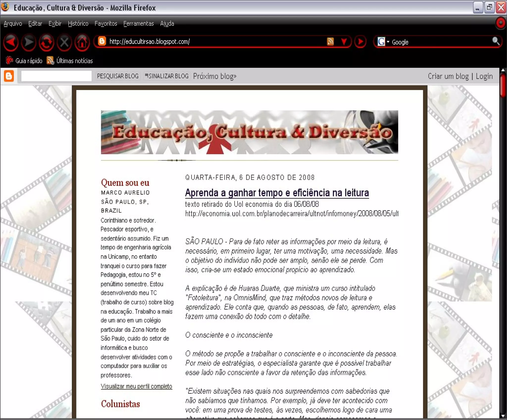Screen dimensions: 507x420
Task: Click the Visualizar meu perfil completo link
Action: tap(136, 386)
